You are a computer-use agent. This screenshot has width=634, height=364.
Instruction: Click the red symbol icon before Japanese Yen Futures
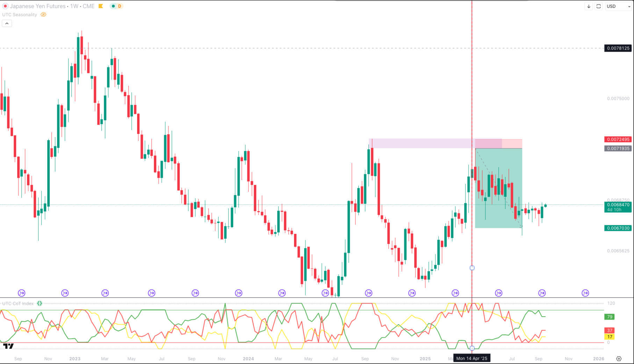pos(5,6)
